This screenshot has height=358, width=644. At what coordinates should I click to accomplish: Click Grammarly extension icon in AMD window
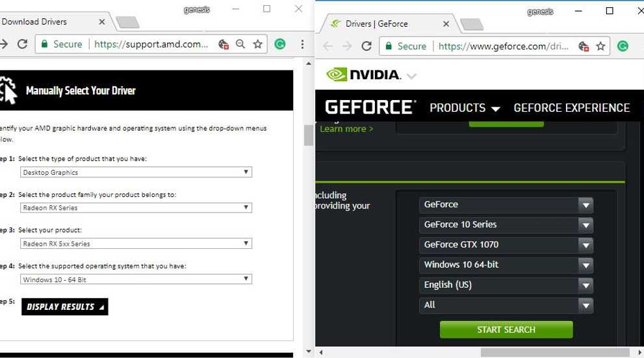click(280, 44)
